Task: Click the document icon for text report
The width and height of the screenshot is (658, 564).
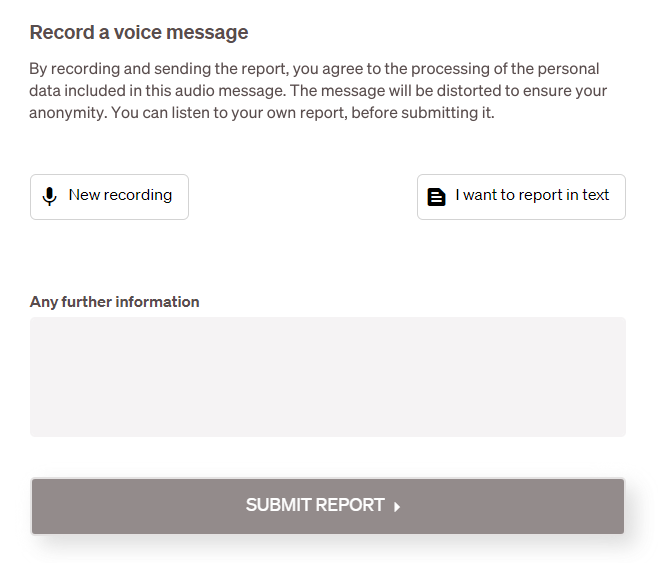Action: click(436, 197)
